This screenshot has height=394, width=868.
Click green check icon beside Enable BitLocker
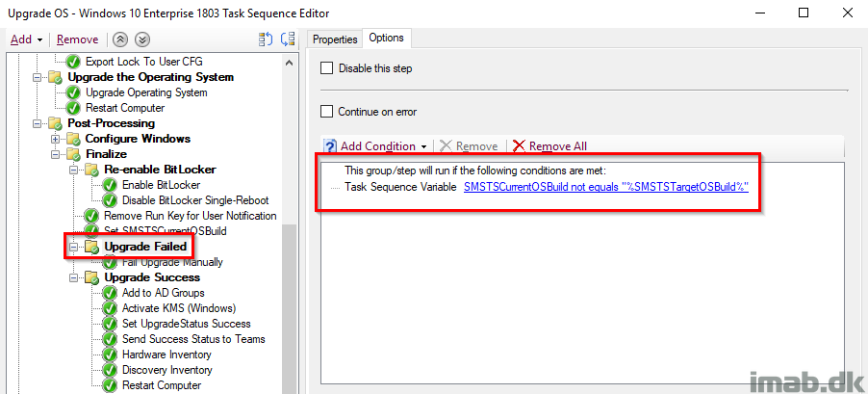click(x=110, y=185)
